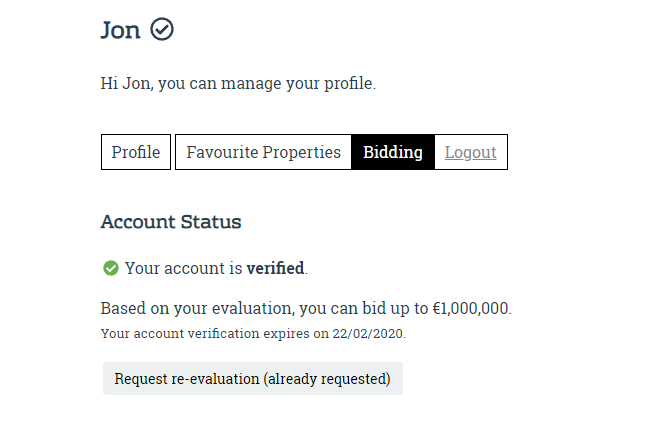
Task: Click the 22/02/2020 expiry date
Action: pyautogui.click(x=368, y=333)
